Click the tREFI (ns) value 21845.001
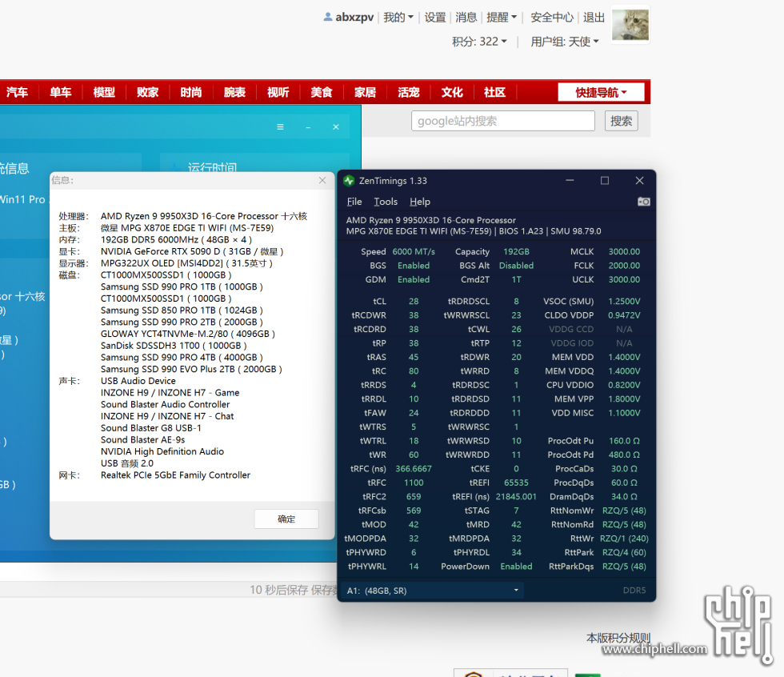The height and width of the screenshot is (677, 784). [x=516, y=496]
